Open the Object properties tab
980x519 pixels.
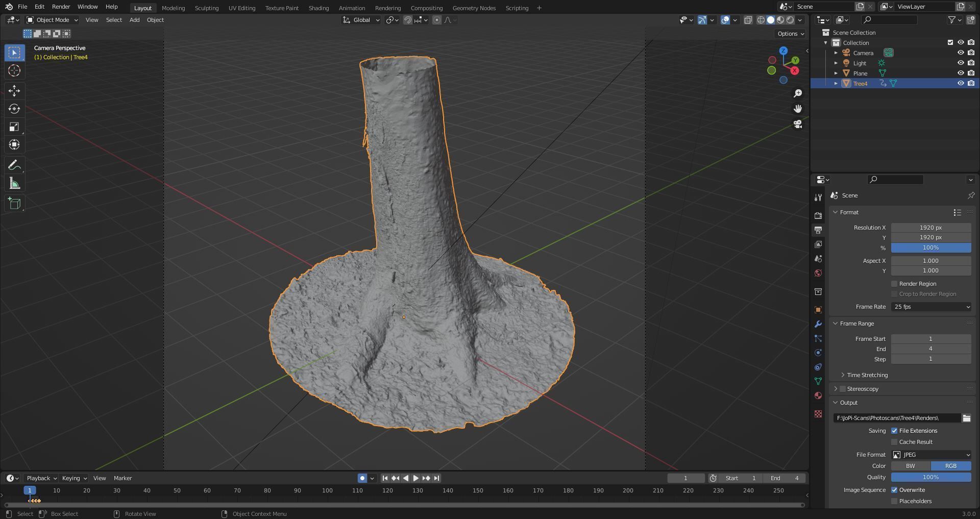click(818, 310)
